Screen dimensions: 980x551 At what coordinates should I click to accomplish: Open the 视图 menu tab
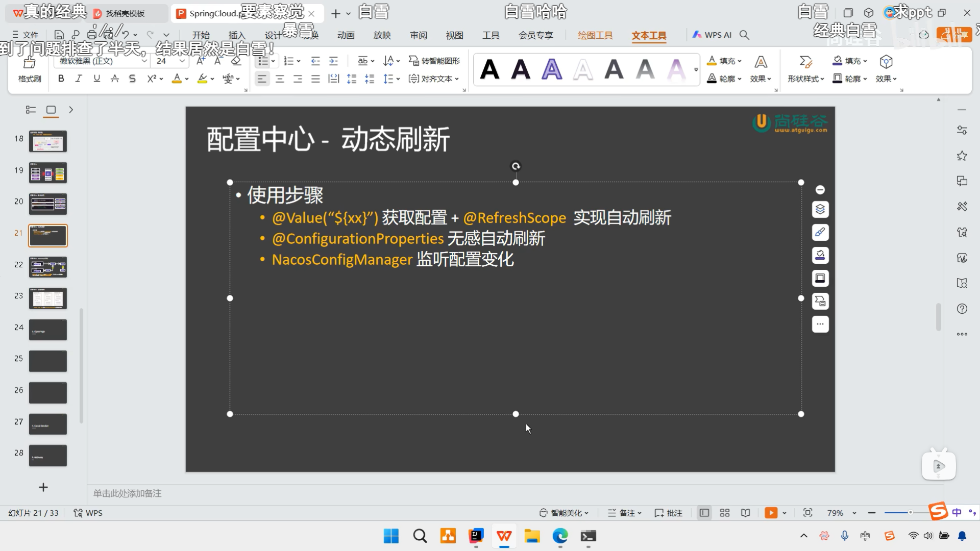pyautogui.click(x=454, y=35)
